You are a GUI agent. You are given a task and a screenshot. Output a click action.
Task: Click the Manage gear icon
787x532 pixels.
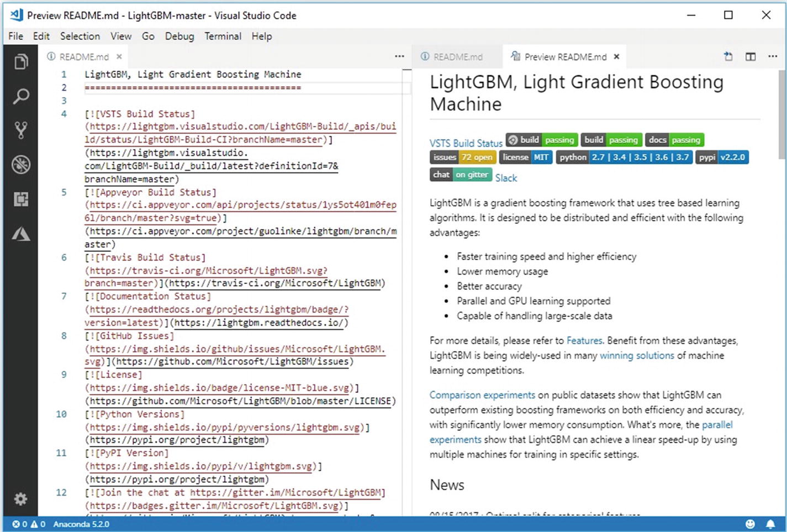21,499
